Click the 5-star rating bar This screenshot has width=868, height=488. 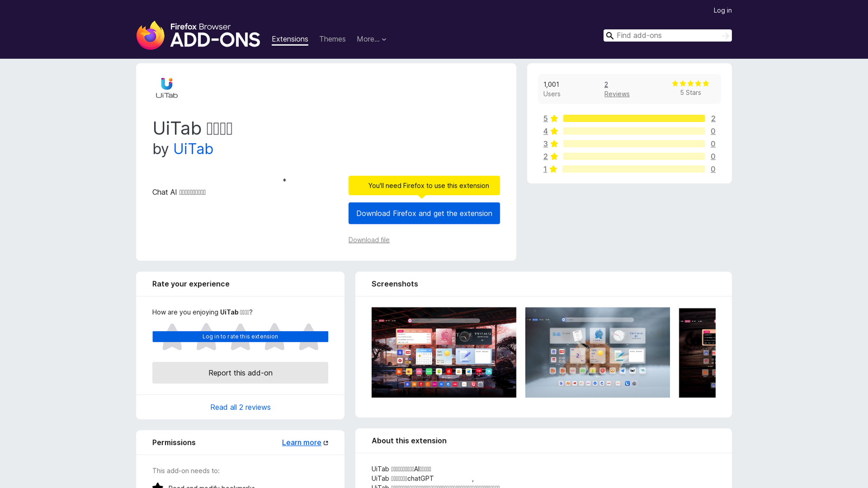pos(634,119)
